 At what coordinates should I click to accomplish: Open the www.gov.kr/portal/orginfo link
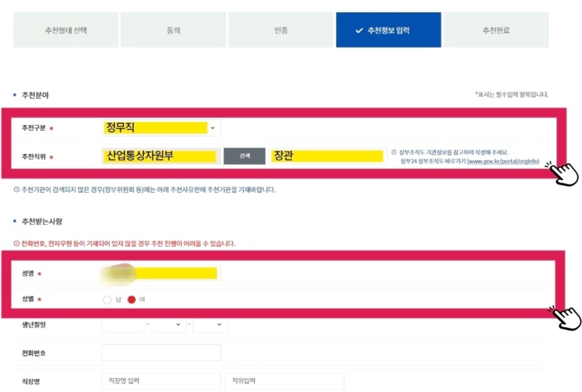click(x=503, y=162)
